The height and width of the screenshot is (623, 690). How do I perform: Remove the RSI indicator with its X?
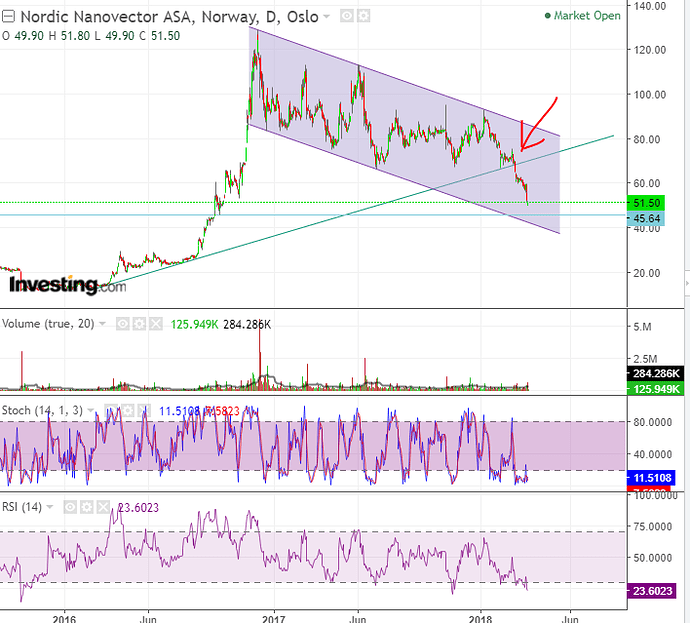(103, 507)
